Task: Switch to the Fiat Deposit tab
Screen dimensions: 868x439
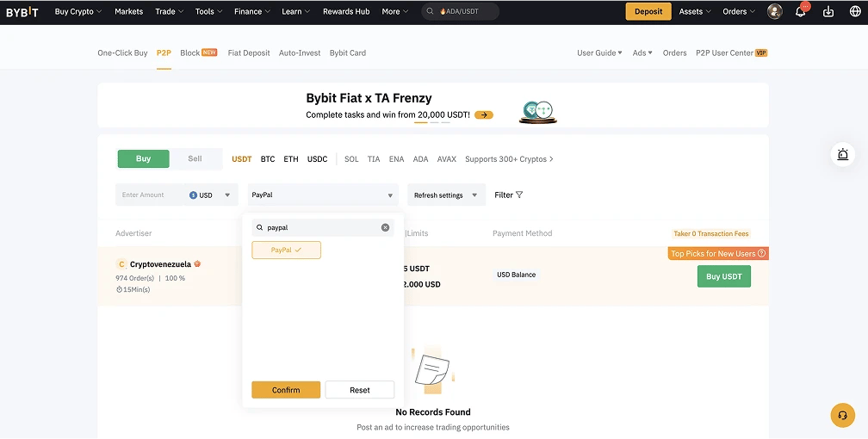Action: tap(249, 53)
